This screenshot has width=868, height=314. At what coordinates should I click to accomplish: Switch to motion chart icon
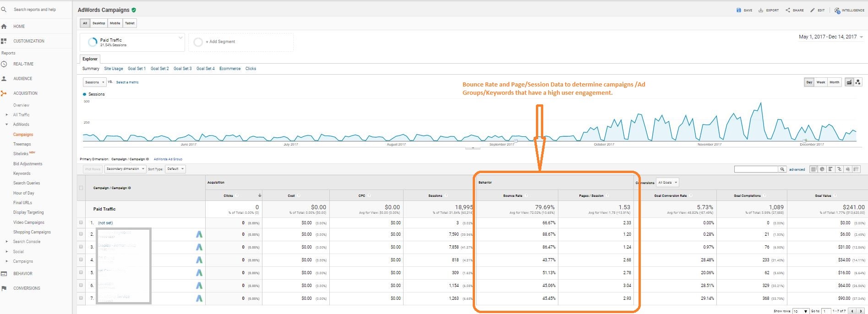coord(858,82)
